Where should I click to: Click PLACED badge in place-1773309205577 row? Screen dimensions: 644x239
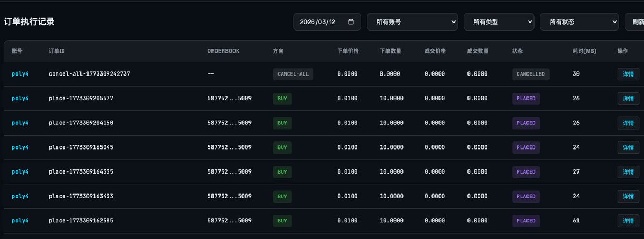point(526,99)
